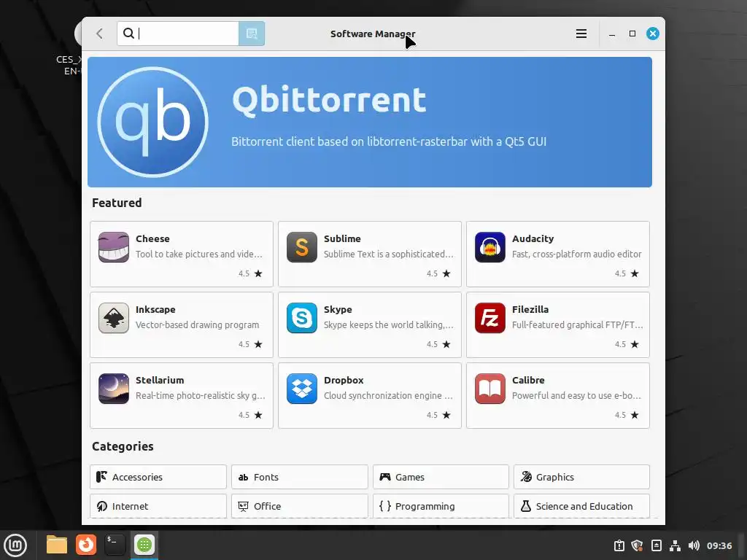Screen dimensions: 747x560
Task: Minimize the Software Manager window
Action: click(612, 34)
